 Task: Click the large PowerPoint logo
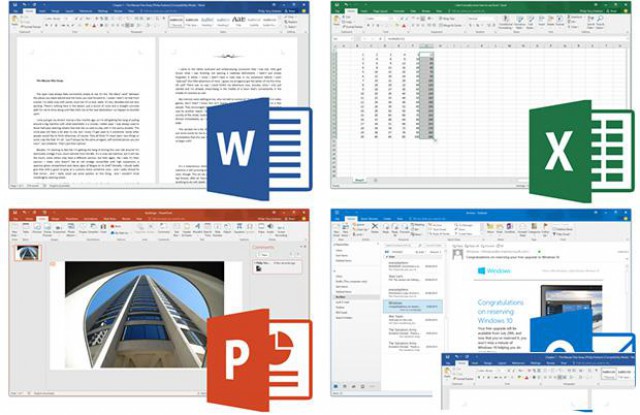pos(258,353)
